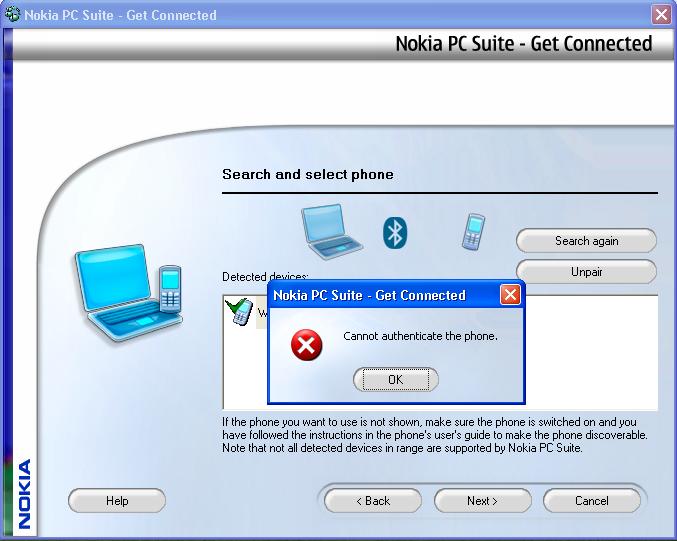This screenshot has width=677, height=541.
Task: Cancel the Get Connected wizard
Action: point(592,501)
